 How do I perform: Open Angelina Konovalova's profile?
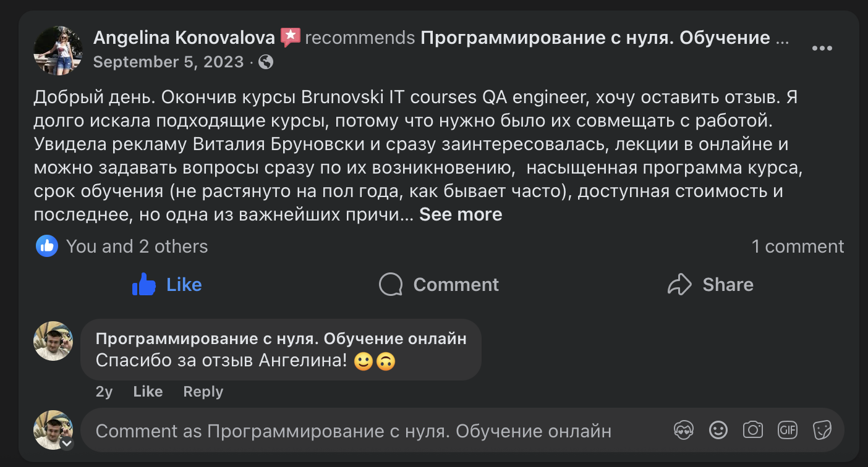point(183,37)
